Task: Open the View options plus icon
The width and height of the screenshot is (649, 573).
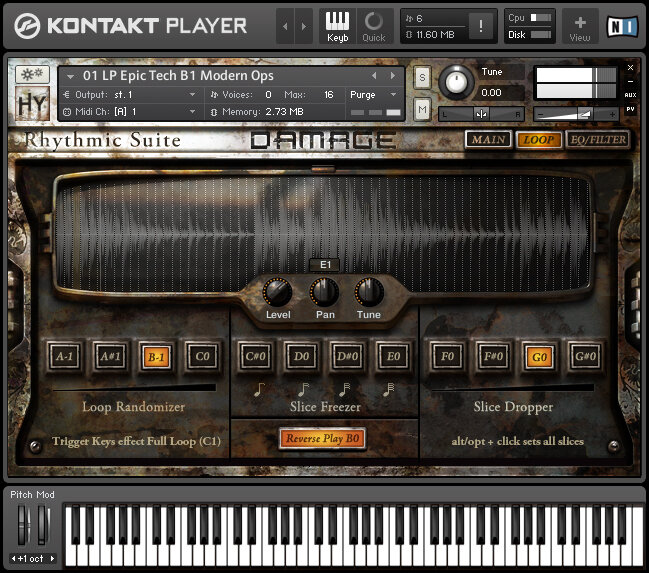Action: [x=580, y=26]
